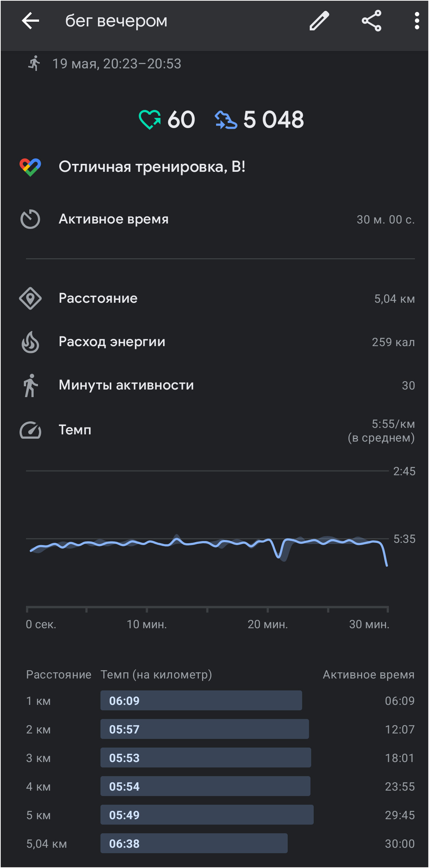
Task: Tap the Google Fit heart logo
Action: 30,167
